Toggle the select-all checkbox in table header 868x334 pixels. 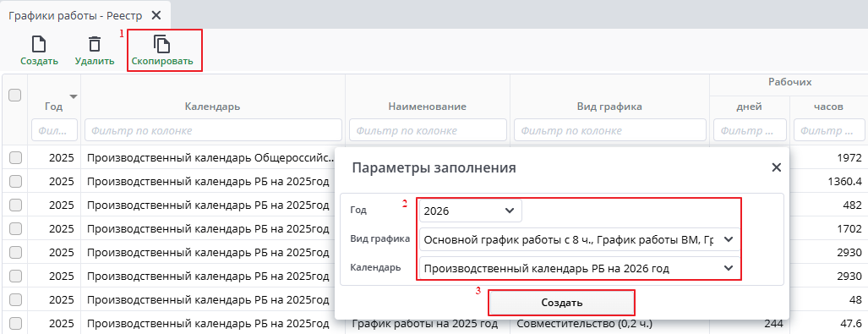click(15, 96)
